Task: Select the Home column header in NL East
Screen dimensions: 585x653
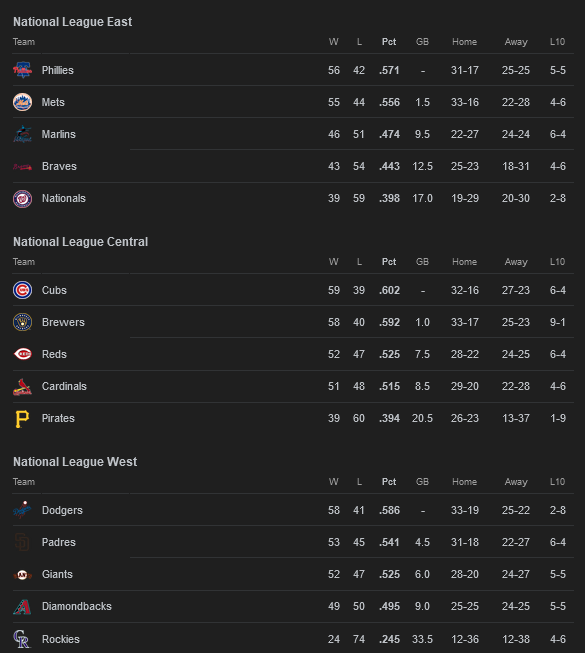Action: click(x=465, y=42)
